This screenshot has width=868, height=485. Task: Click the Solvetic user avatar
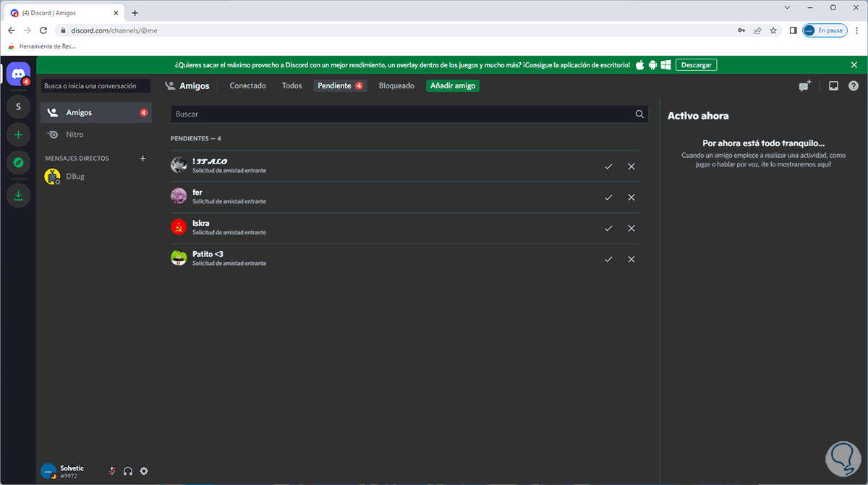click(x=48, y=471)
